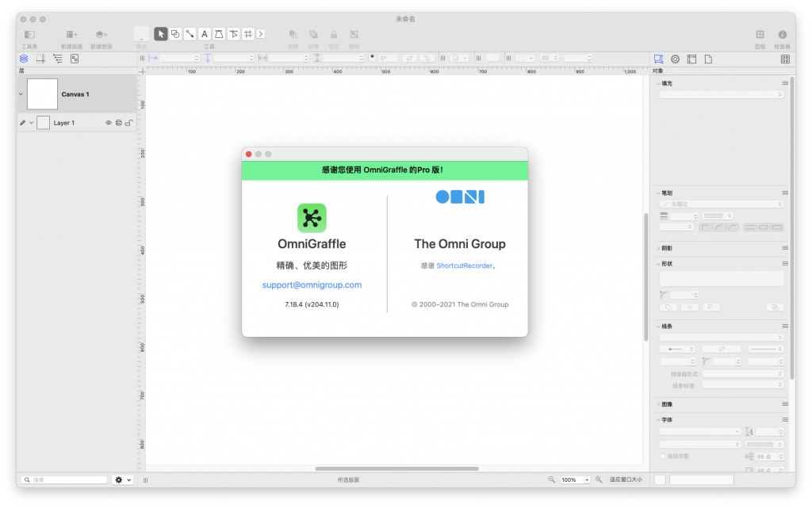The image size is (812, 508).
Task: Close the About OmniGraffle dialog
Action: click(248, 155)
